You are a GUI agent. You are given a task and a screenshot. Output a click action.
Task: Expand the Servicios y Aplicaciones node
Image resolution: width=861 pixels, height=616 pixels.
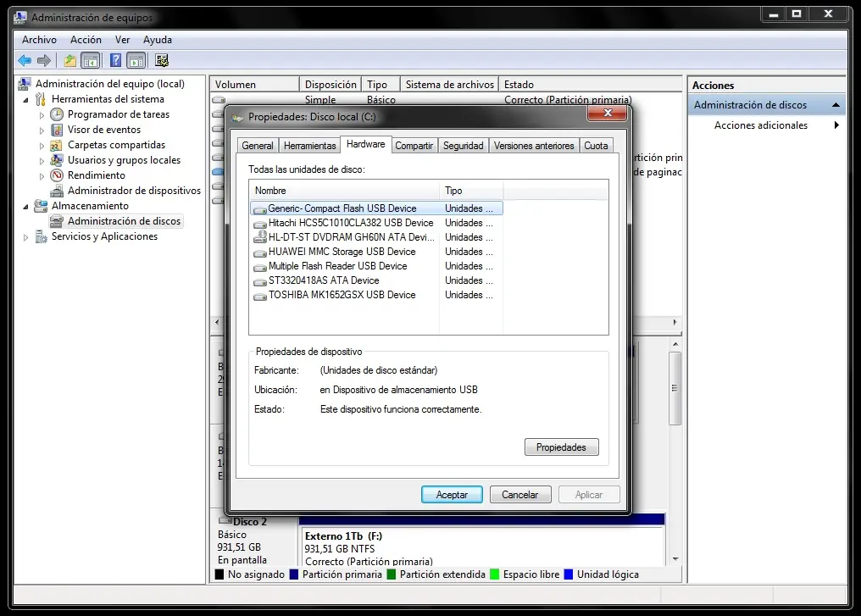25,237
